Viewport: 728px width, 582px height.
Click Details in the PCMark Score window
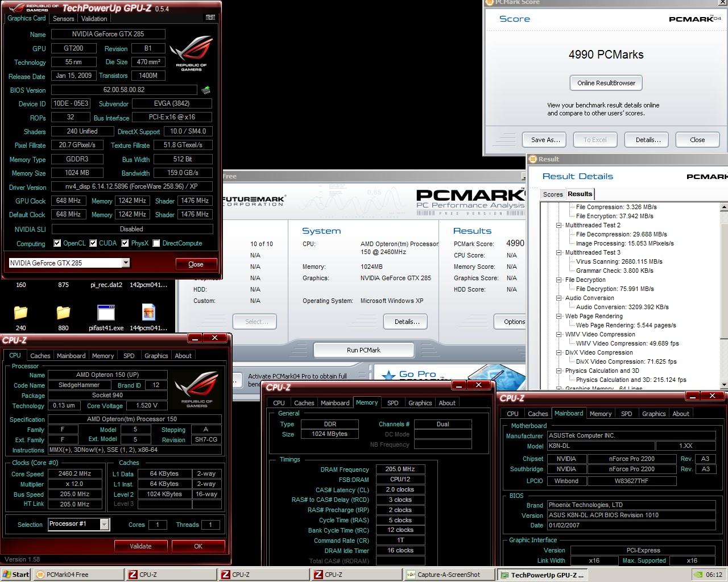pyautogui.click(x=648, y=140)
